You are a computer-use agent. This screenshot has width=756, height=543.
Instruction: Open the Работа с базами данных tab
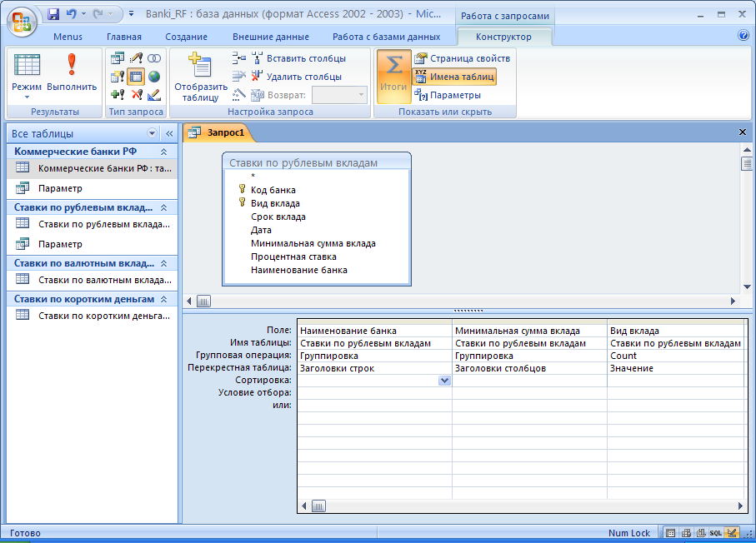[x=386, y=37]
